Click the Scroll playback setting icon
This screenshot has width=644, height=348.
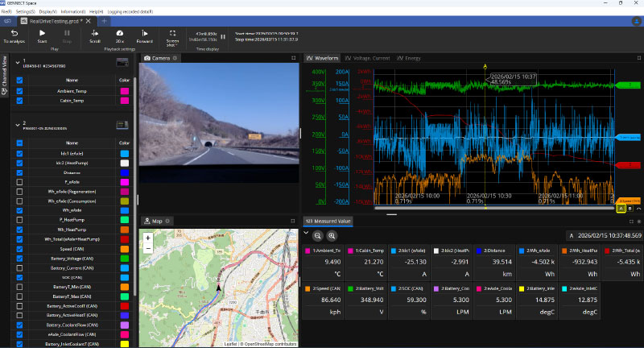click(x=95, y=32)
